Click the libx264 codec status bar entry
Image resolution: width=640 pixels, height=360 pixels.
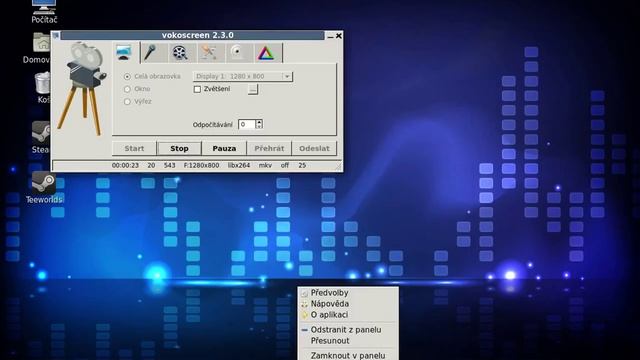point(239,165)
